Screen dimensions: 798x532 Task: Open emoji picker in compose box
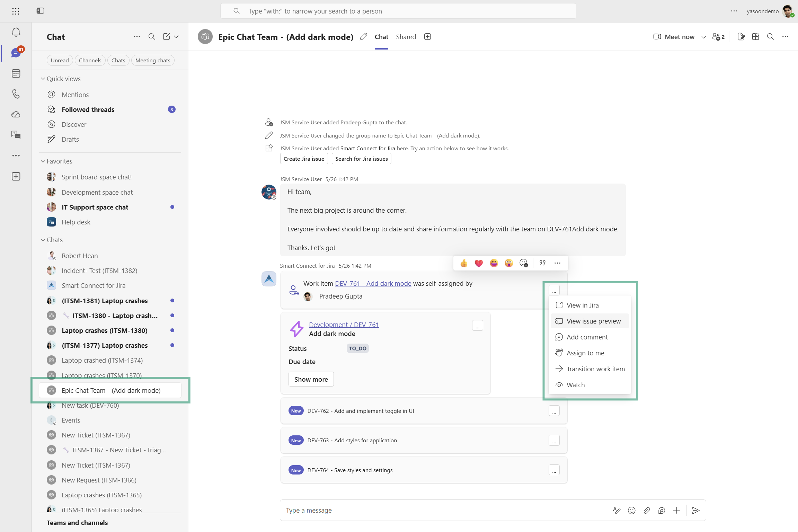632,510
